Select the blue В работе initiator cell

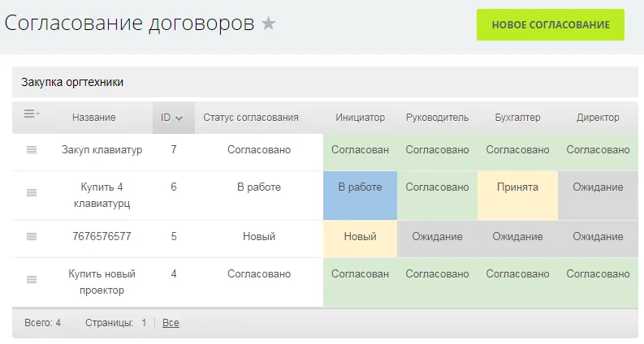coord(360,195)
